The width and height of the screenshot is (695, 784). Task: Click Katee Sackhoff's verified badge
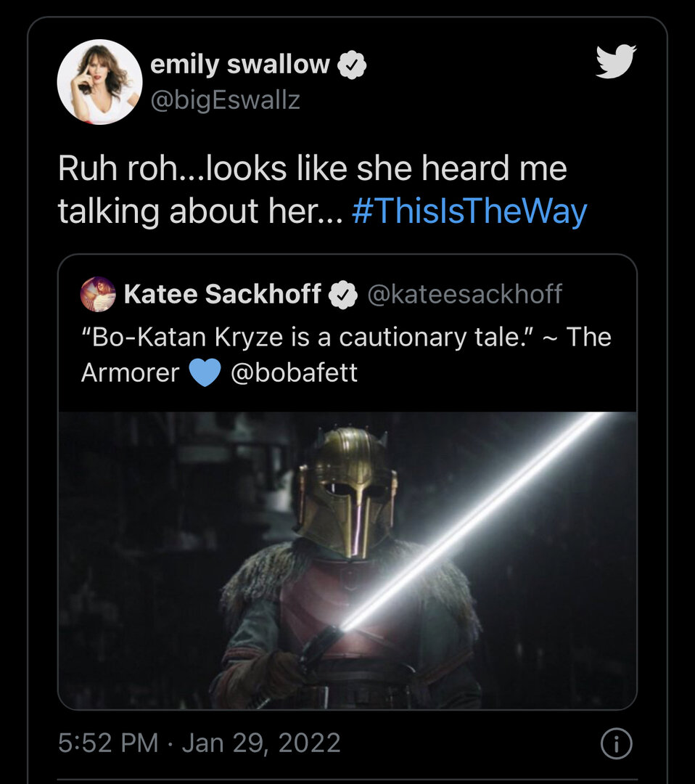pyautogui.click(x=342, y=294)
